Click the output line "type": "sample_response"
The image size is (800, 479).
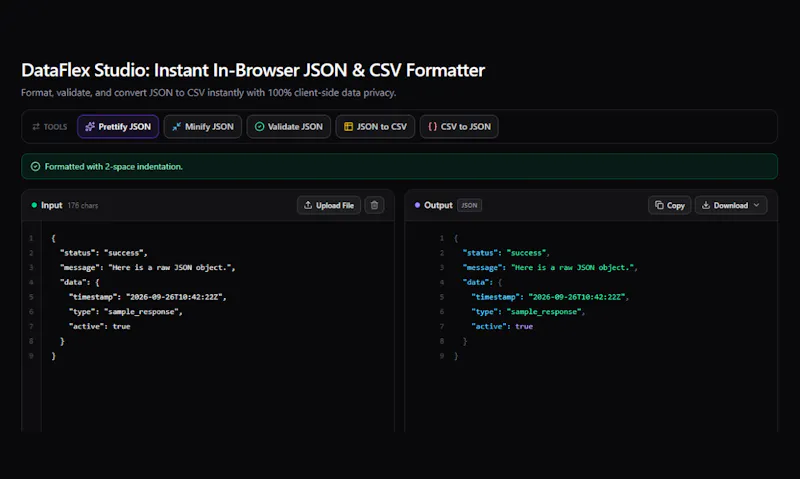pyautogui.click(x=528, y=312)
